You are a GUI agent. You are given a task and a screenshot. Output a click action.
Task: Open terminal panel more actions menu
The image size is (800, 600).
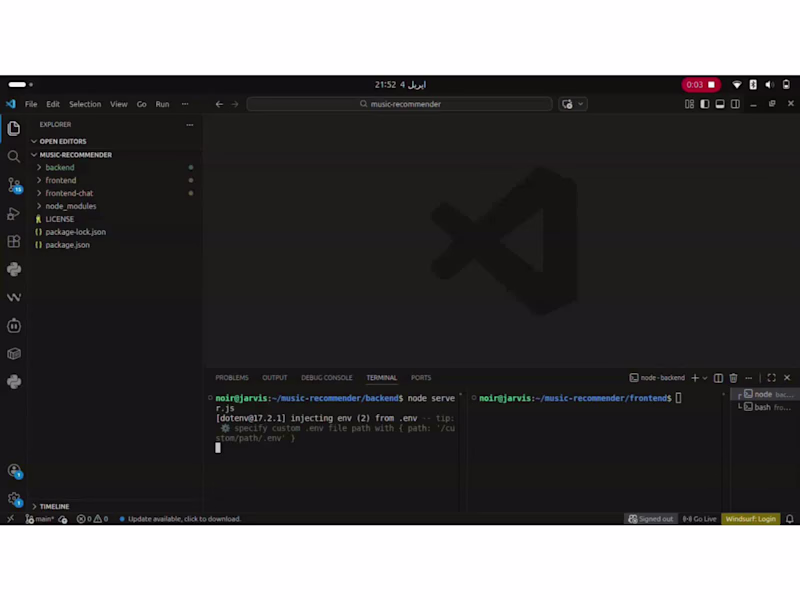[748, 378]
